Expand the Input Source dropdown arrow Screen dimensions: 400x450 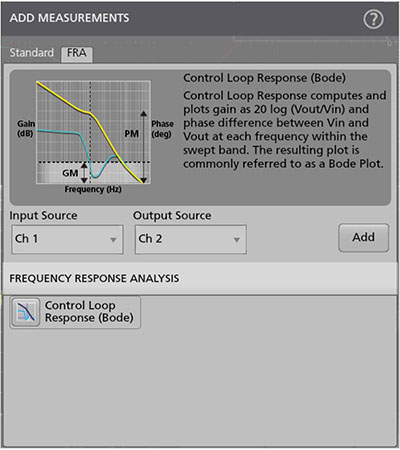(113, 240)
